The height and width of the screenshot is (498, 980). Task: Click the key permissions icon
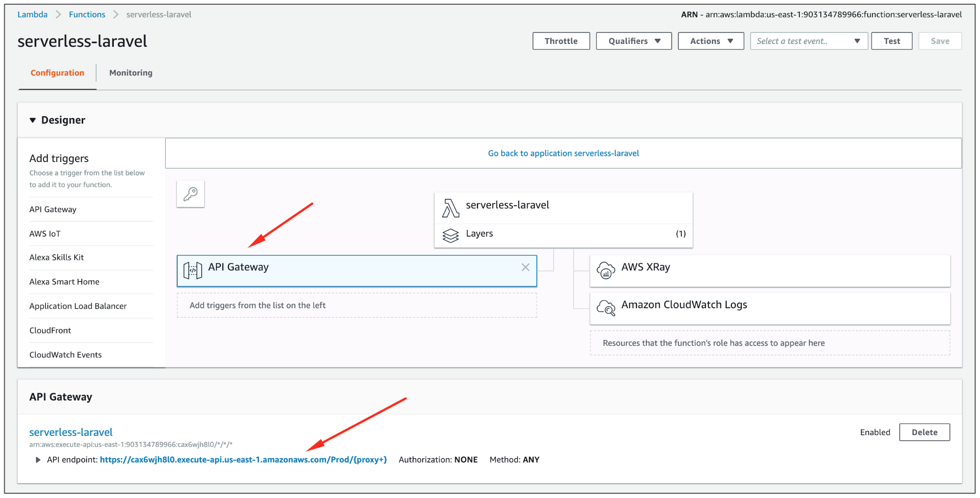click(190, 194)
